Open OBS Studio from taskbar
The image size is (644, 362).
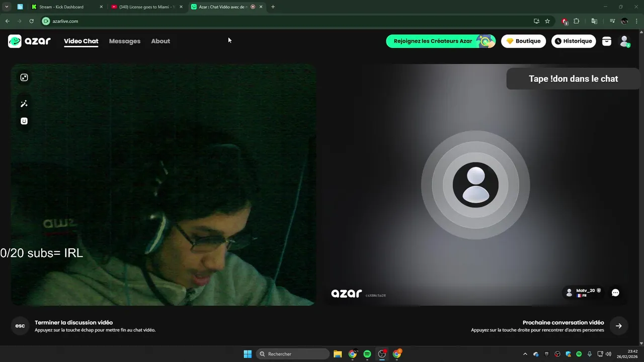click(382, 354)
